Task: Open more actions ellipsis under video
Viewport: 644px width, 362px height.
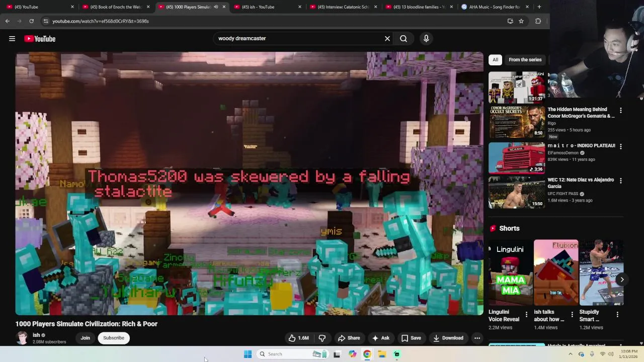Action: point(477,338)
